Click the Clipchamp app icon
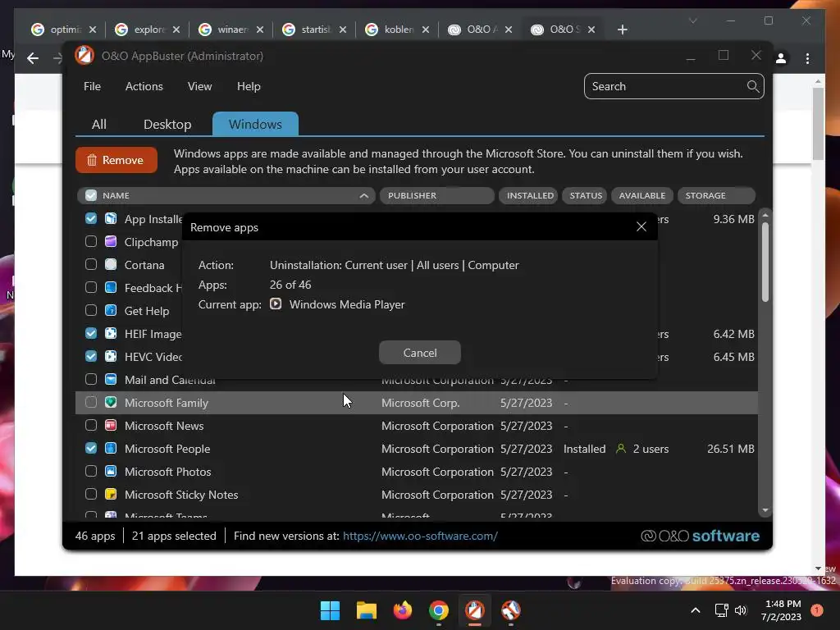 [x=111, y=242]
